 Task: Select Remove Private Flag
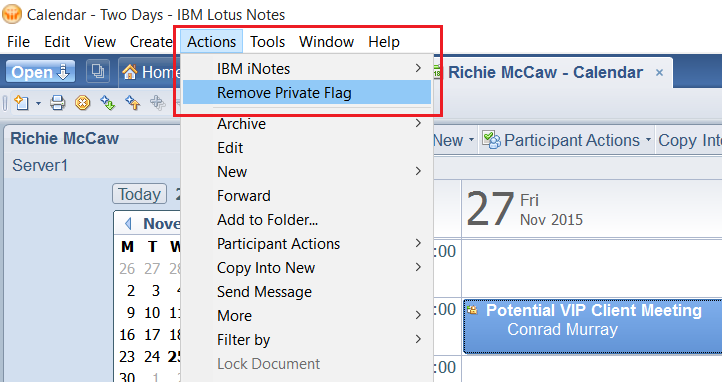[x=307, y=93]
